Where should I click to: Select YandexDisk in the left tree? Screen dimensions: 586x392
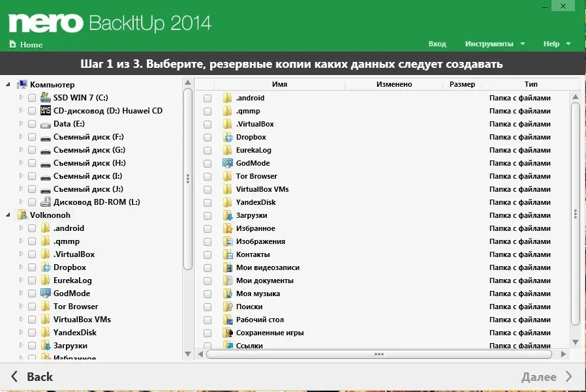(75, 333)
